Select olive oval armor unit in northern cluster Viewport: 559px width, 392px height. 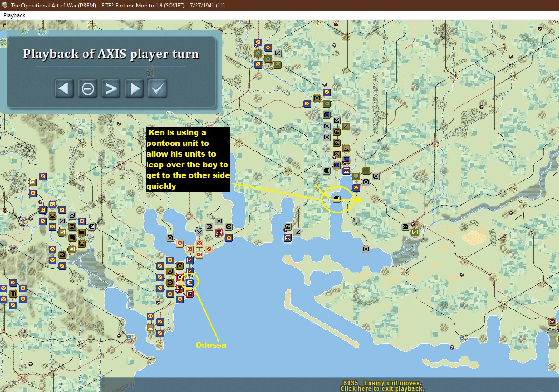278,64
